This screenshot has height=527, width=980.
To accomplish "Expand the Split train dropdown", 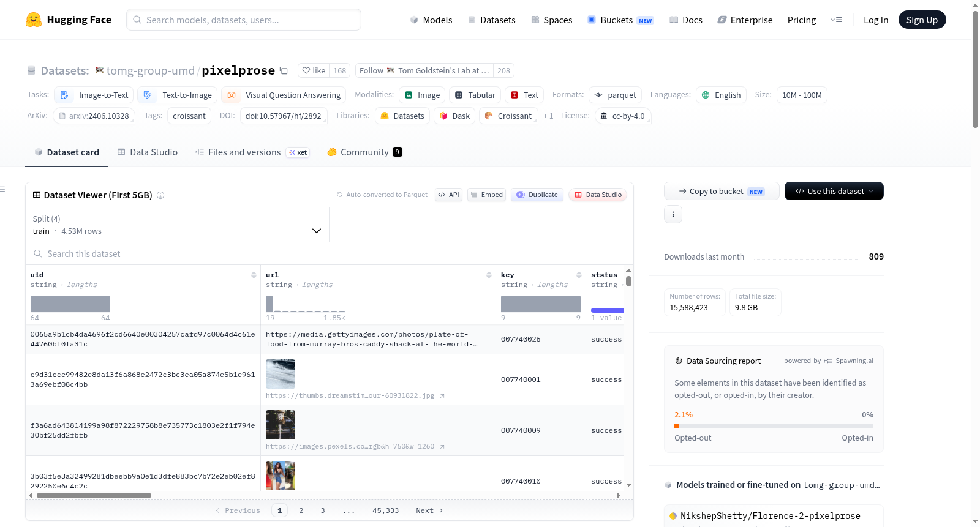I will click(x=178, y=225).
